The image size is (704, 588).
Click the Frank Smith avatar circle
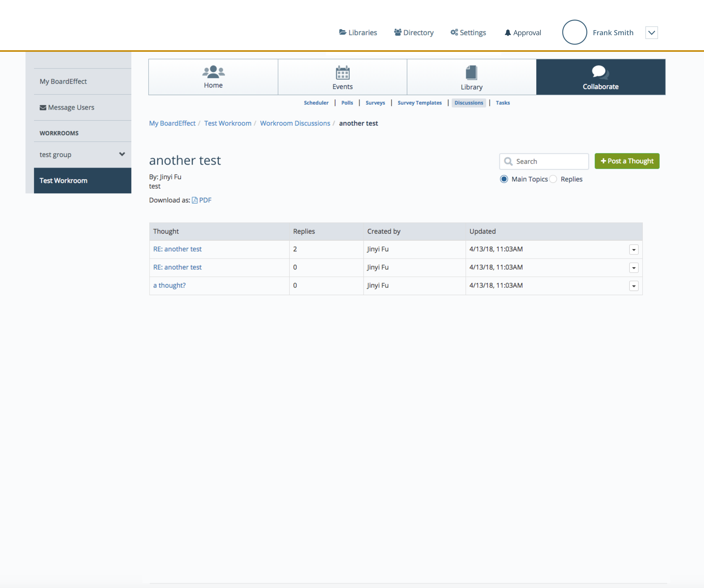point(574,32)
